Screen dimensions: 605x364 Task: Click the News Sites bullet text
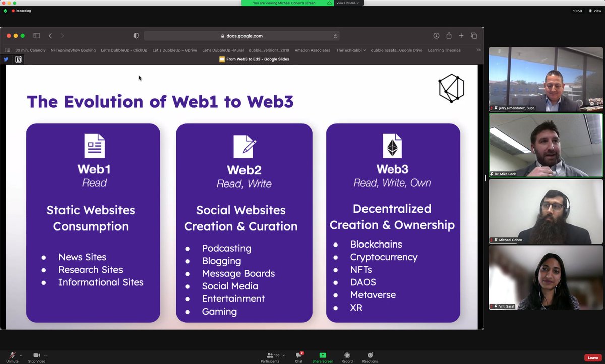coord(82,257)
